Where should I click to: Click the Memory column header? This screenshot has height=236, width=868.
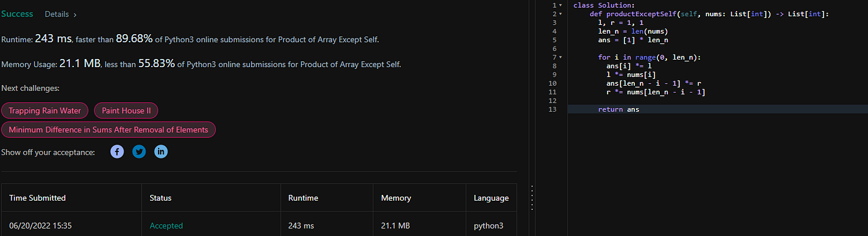pos(396,198)
